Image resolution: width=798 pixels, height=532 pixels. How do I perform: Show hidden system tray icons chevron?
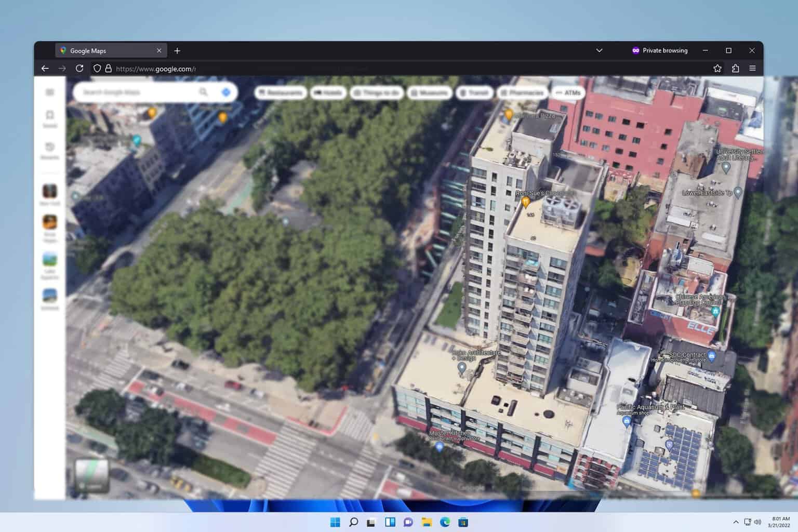pyautogui.click(x=736, y=522)
